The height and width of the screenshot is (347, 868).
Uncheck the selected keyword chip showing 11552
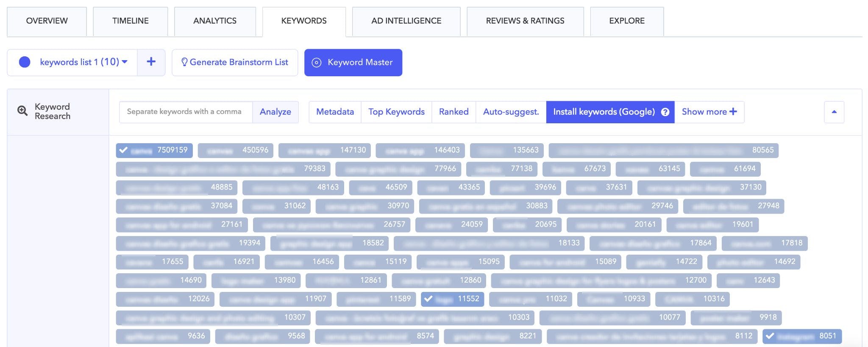452,299
